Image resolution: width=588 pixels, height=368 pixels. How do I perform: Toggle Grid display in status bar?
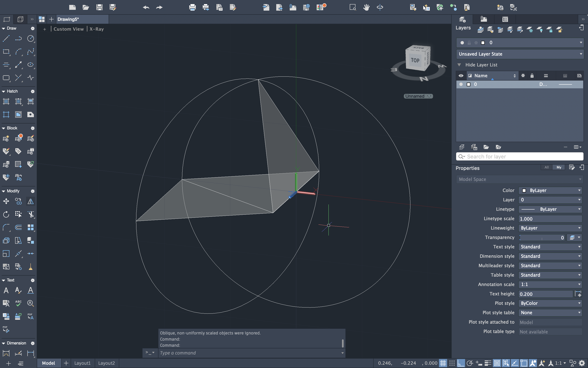pyautogui.click(x=443, y=363)
